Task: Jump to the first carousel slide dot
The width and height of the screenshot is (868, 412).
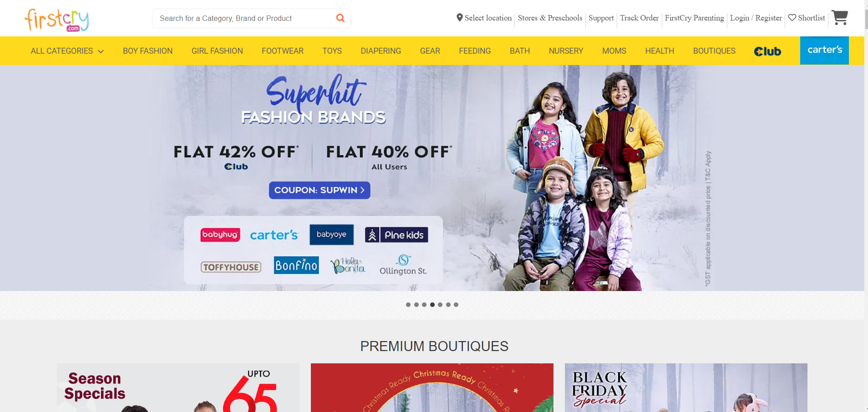Action: pos(408,305)
